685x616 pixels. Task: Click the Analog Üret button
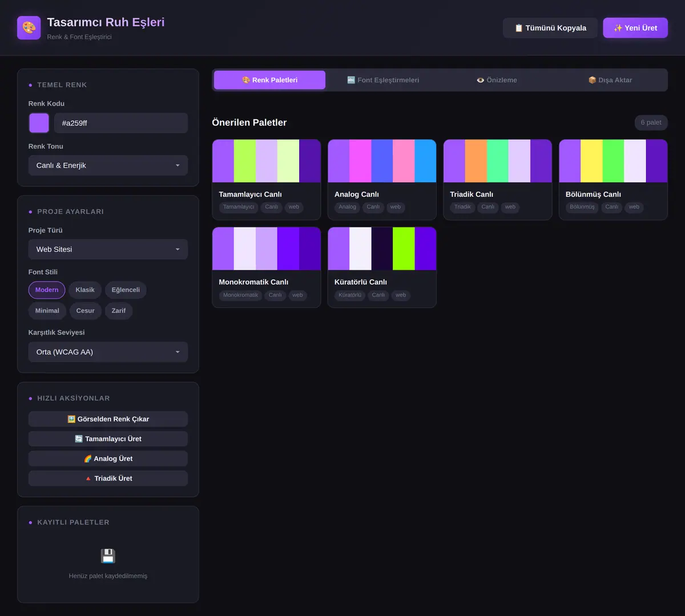pyautogui.click(x=108, y=459)
